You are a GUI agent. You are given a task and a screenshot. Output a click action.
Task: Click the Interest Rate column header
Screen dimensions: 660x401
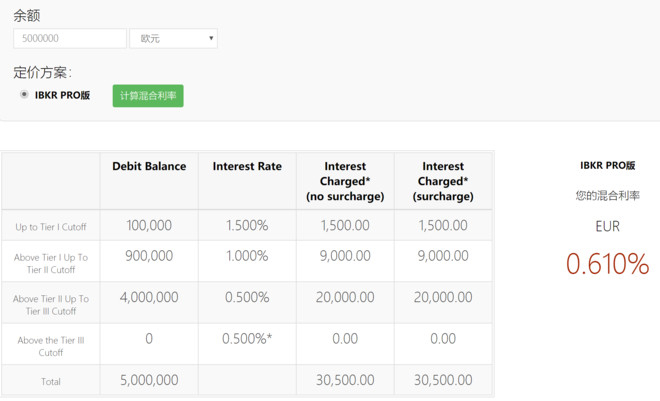247,166
